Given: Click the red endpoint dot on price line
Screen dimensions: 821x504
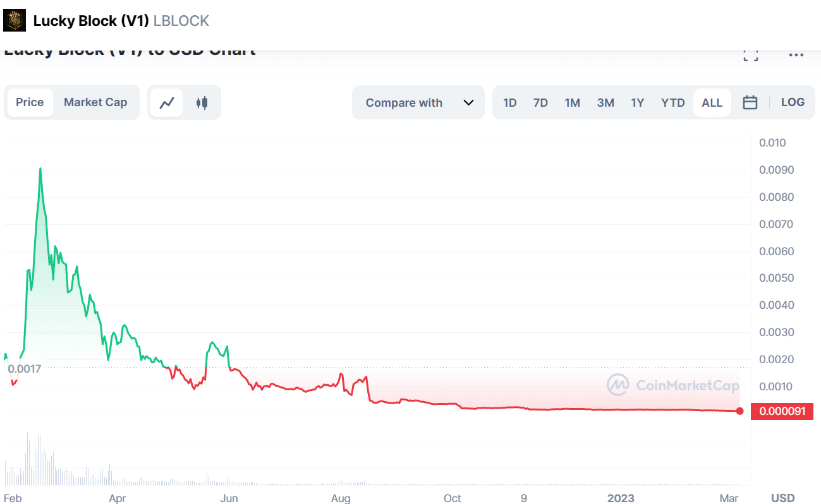Looking at the screenshot, I should pyautogui.click(x=739, y=411).
